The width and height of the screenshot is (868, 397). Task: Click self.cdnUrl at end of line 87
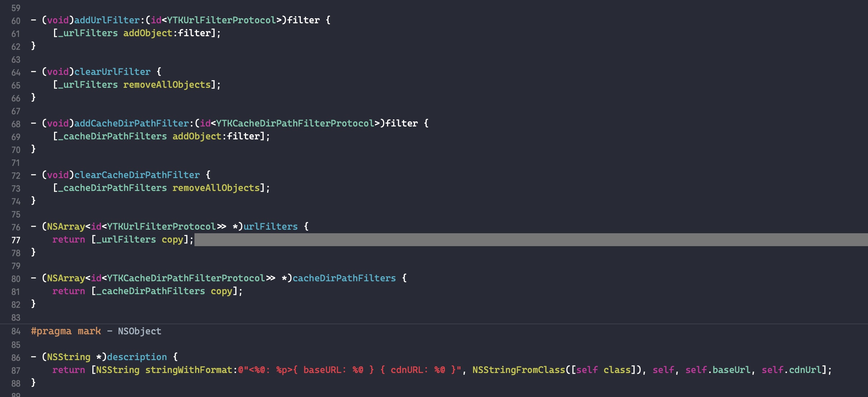(x=791, y=370)
